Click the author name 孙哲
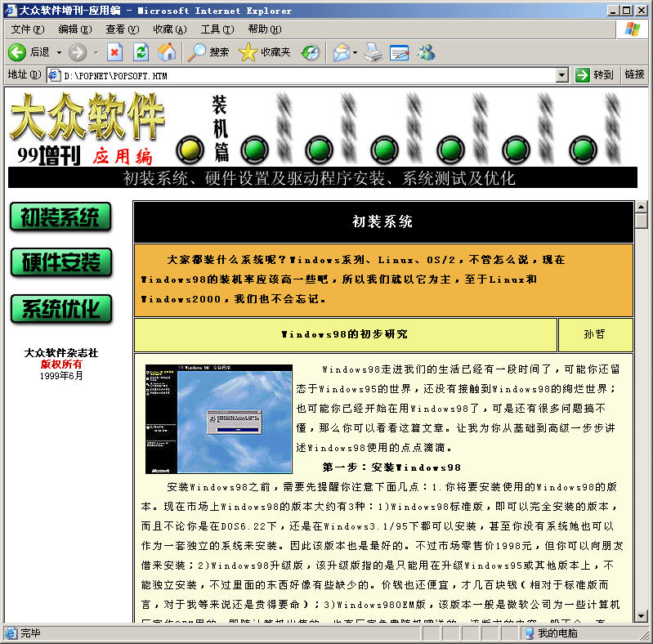 (594, 334)
